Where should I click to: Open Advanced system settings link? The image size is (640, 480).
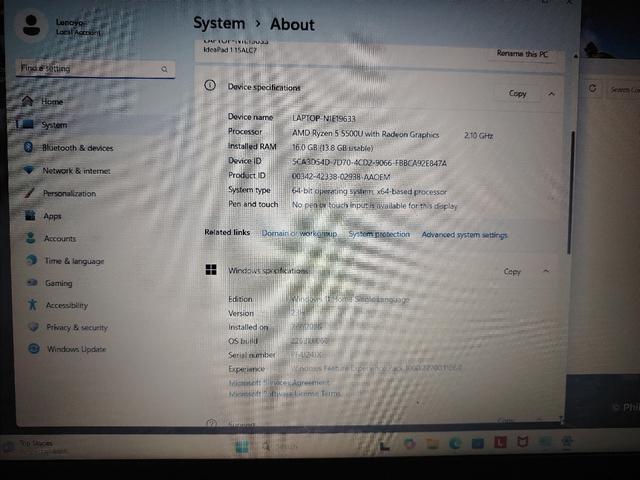[464, 235]
